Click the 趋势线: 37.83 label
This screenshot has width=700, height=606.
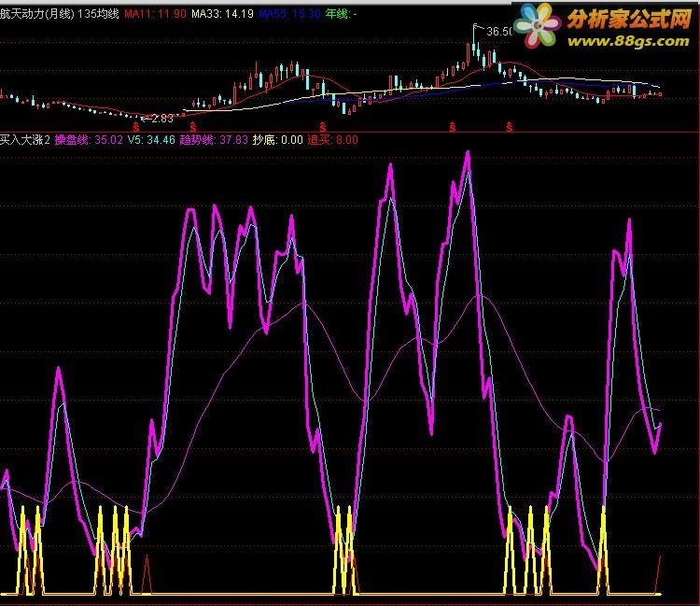pos(214,140)
